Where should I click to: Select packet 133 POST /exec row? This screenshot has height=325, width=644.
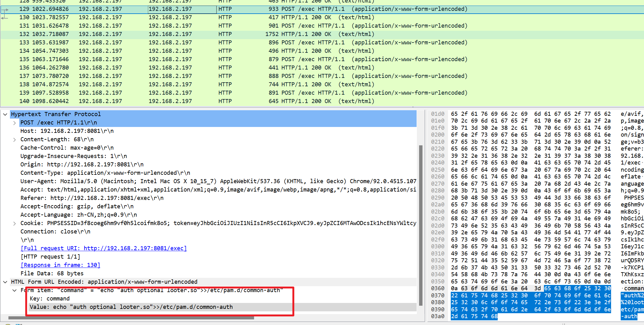click(322, 43)
